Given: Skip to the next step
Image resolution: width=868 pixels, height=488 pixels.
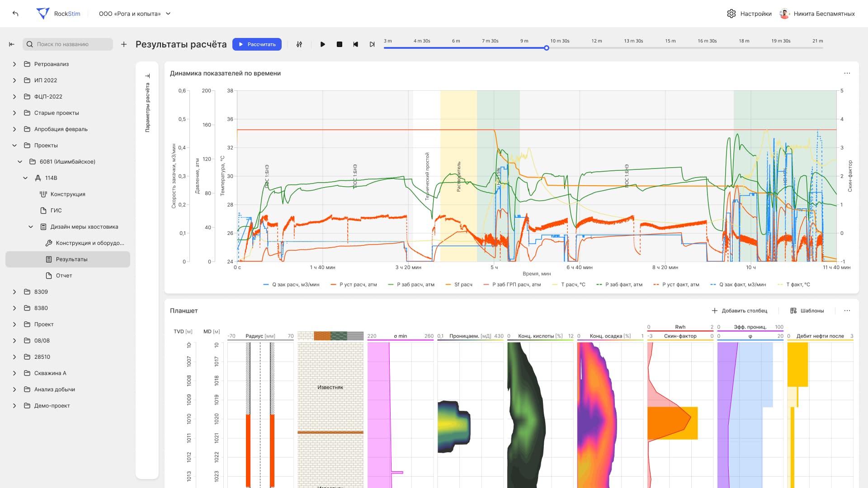Looking at the screenshot, I should pos(372,44).
